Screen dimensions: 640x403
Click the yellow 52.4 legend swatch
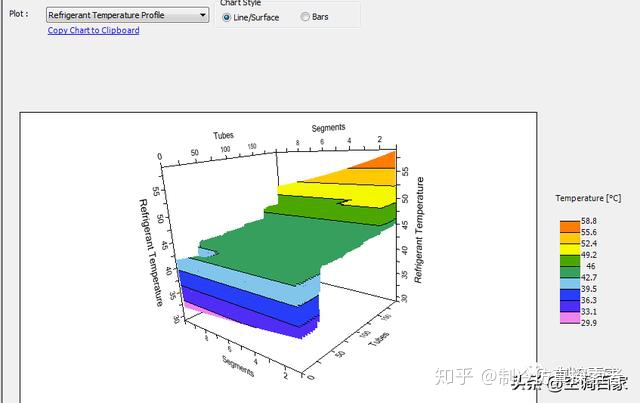(x=570, y=249)
